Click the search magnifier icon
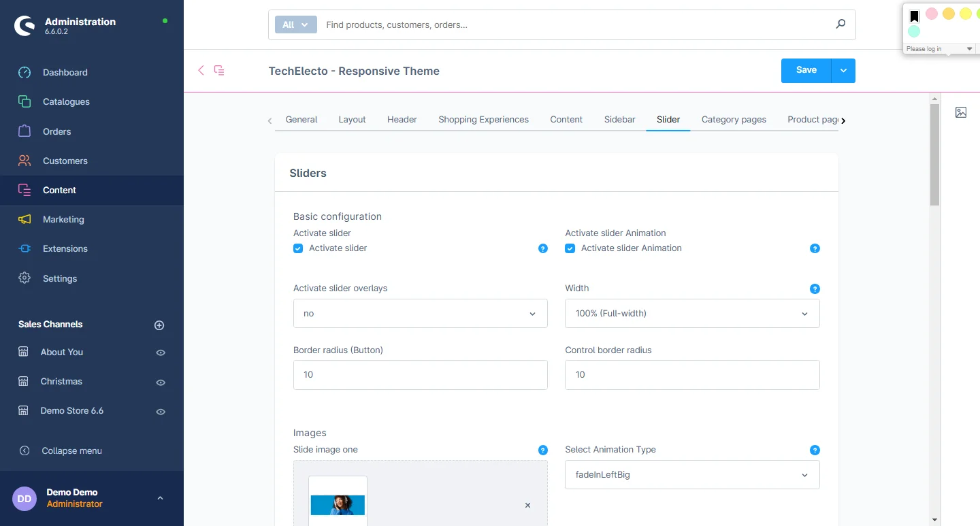 (x=840, y=24)
